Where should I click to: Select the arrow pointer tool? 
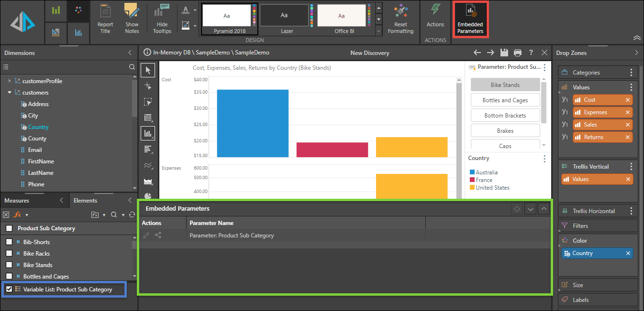(148, 70)
